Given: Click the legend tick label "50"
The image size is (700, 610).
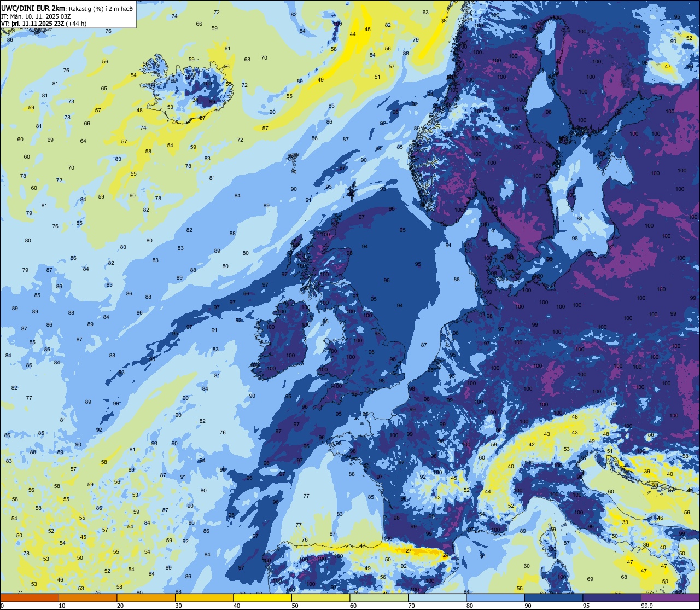Looking at the screenshot, I should click(295, 606).
